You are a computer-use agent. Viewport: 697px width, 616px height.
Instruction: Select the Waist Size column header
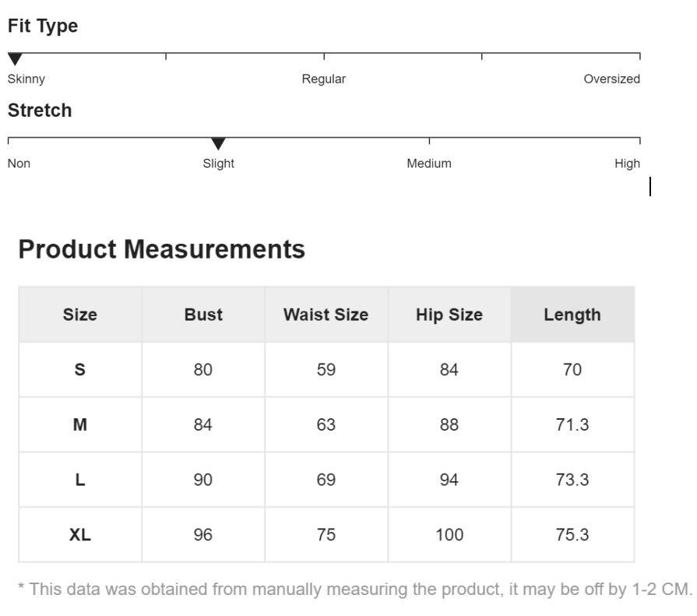pos(326,315)
